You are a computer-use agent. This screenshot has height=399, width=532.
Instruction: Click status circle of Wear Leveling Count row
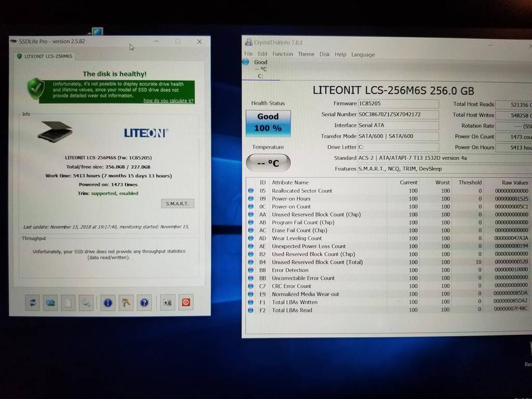pos(251,238)
